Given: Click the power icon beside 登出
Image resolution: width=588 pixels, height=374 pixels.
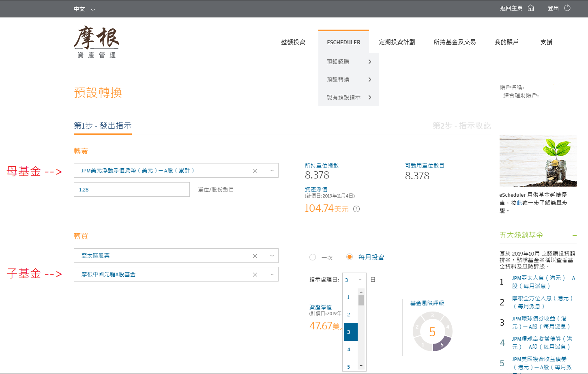Looking at the screenshot, I should 567,8.
